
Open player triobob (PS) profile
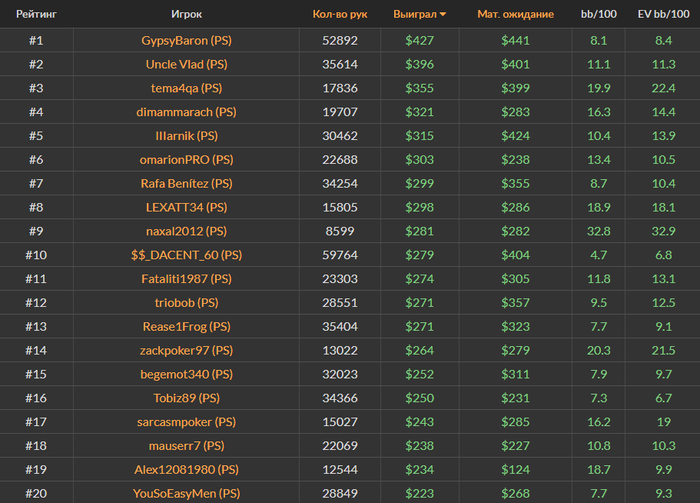click(187, 303)
